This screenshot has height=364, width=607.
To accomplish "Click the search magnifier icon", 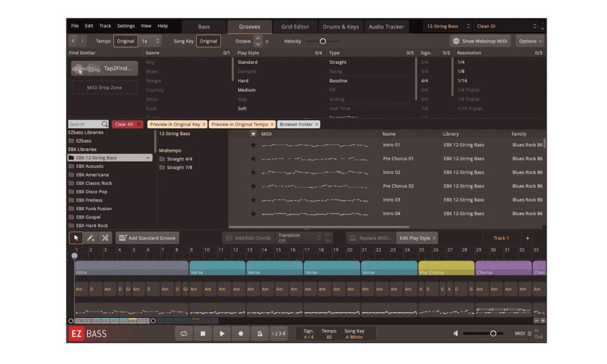I will click(104, 124).
